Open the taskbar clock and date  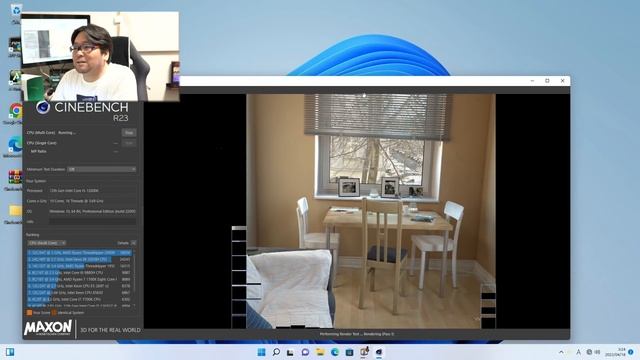pos(616,352)
